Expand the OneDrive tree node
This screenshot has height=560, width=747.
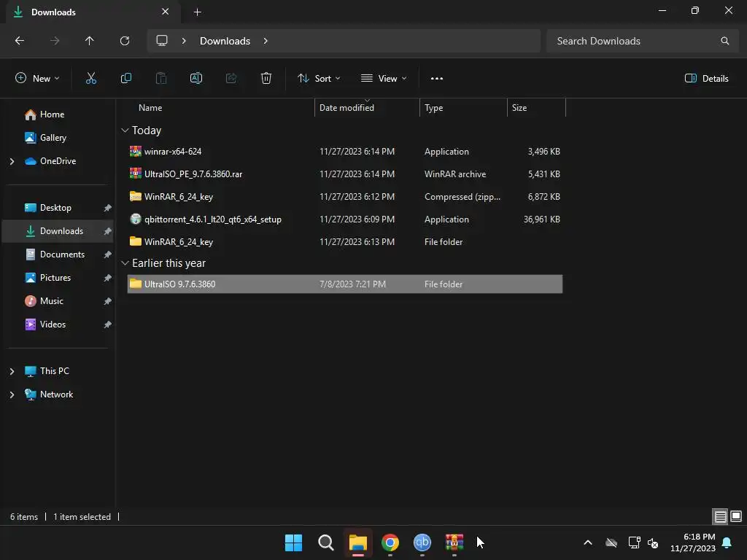pos(12,161)
